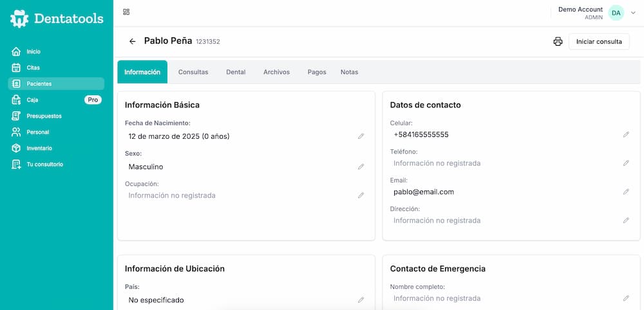This screenshot has width=644, height=310.
Task: Navigate to Presupuestos in sidebar
Action: 44,116
